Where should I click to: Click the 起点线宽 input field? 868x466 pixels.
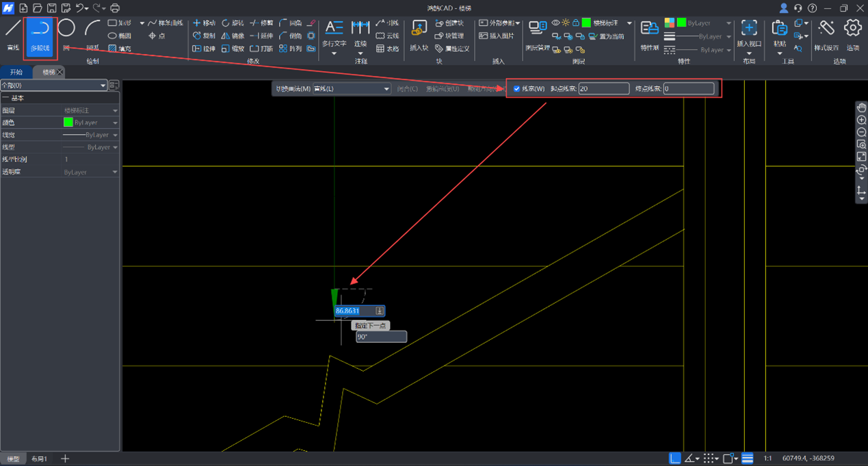[x=603, y=89]
